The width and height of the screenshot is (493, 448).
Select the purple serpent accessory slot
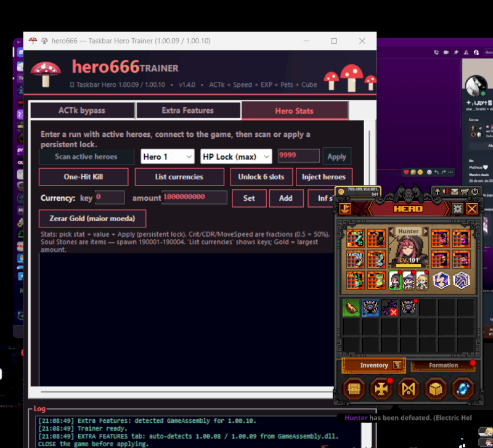(x=440, y=238)
